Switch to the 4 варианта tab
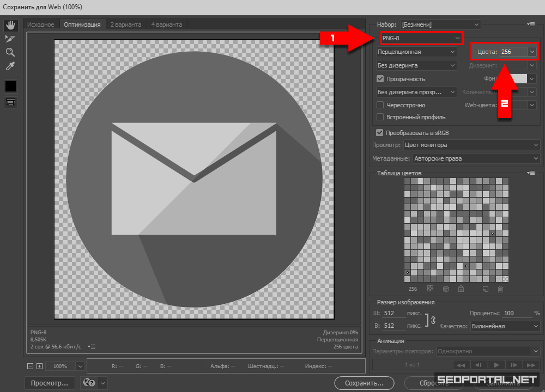 point(167,24)
